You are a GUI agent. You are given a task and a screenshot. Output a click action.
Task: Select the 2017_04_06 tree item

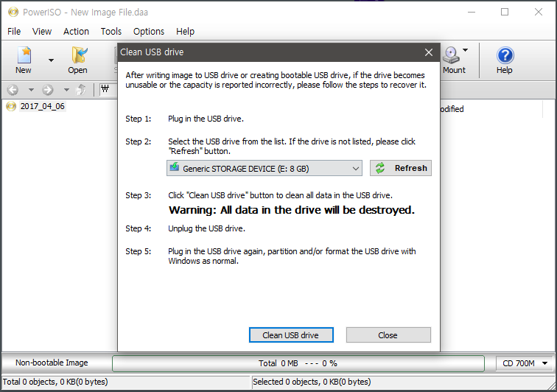pyautogui.click(x=42, y=106)
